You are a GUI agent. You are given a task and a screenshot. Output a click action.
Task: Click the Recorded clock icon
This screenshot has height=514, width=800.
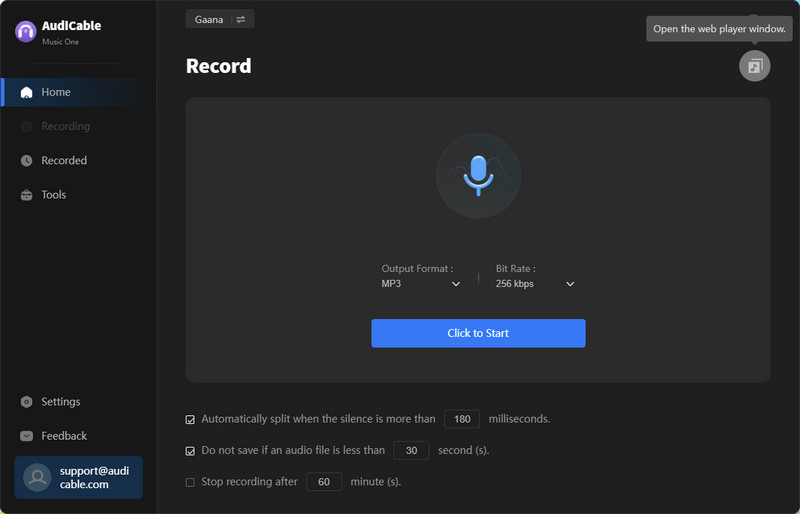27,161
